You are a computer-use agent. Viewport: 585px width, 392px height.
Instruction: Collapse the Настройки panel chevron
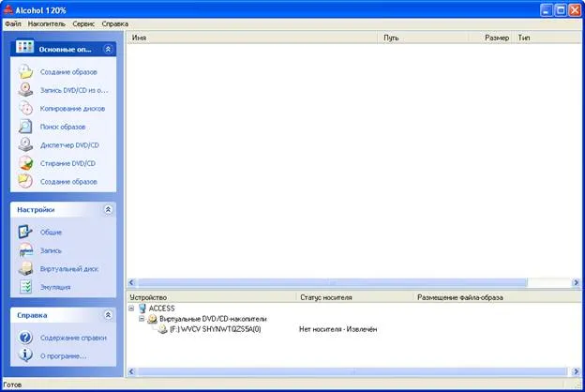click(x=108, y=209)
